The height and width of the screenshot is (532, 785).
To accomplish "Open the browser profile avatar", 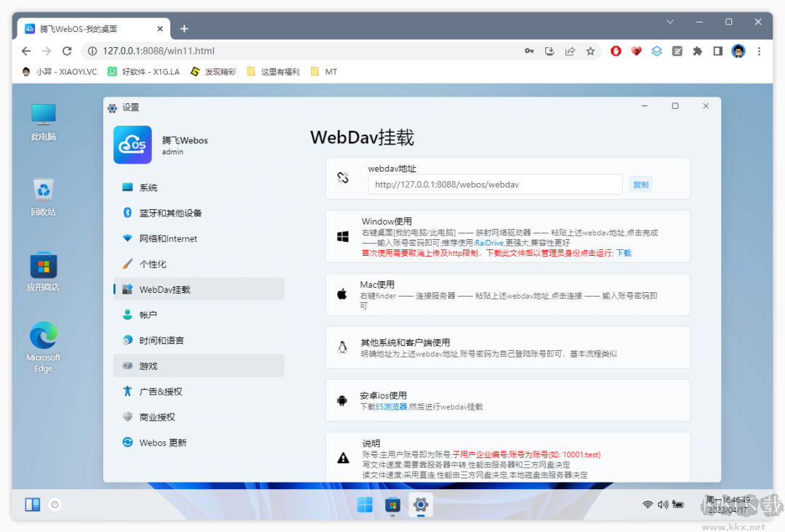I will pos(738,51).
